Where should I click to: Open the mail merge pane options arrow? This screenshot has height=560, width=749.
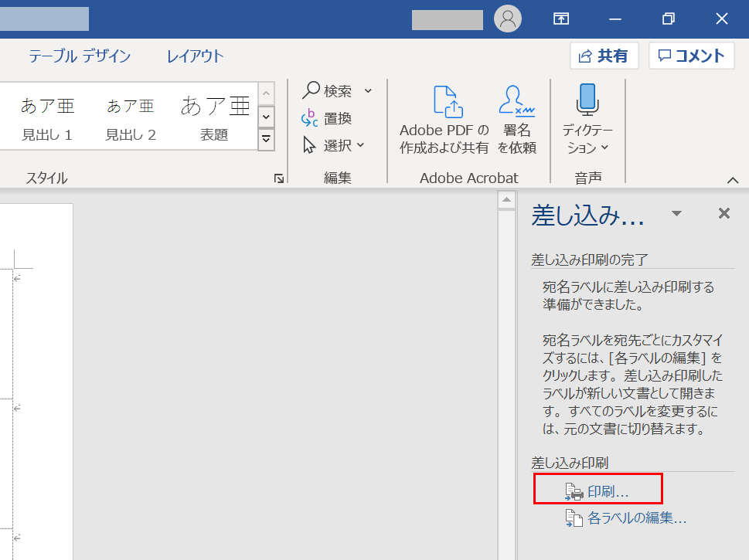676,214
